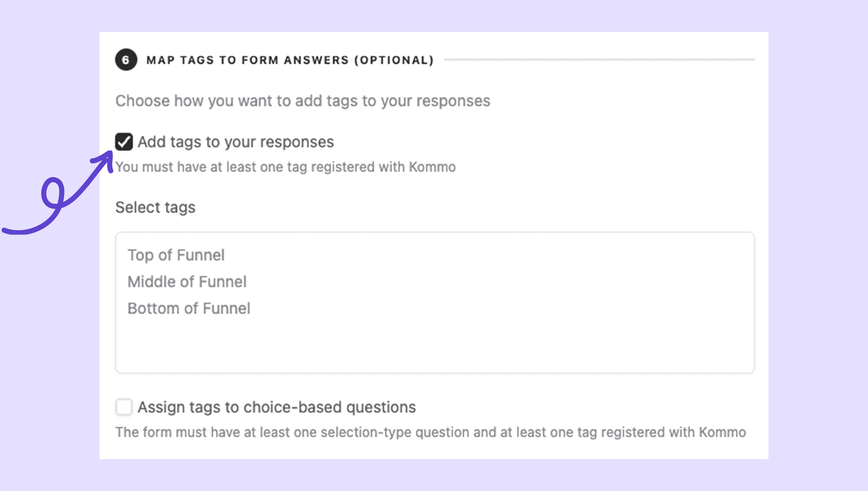The height and width of the screenshot is (491, 868).
Task: Click the selection-type question requirement hint
Action: click(x=430, y=432)
